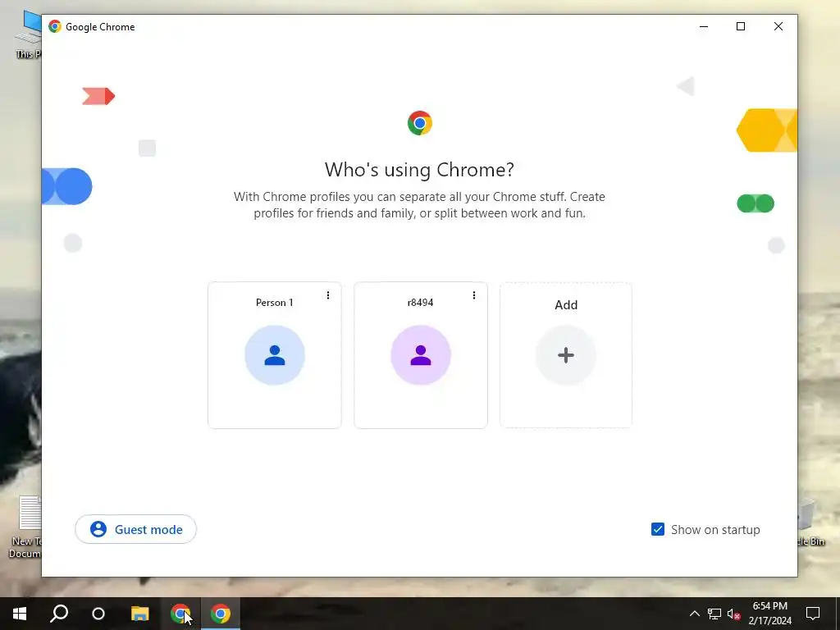The image size is (840, 630).
Task: Open the notification center icon
Action: coord(813,614)
